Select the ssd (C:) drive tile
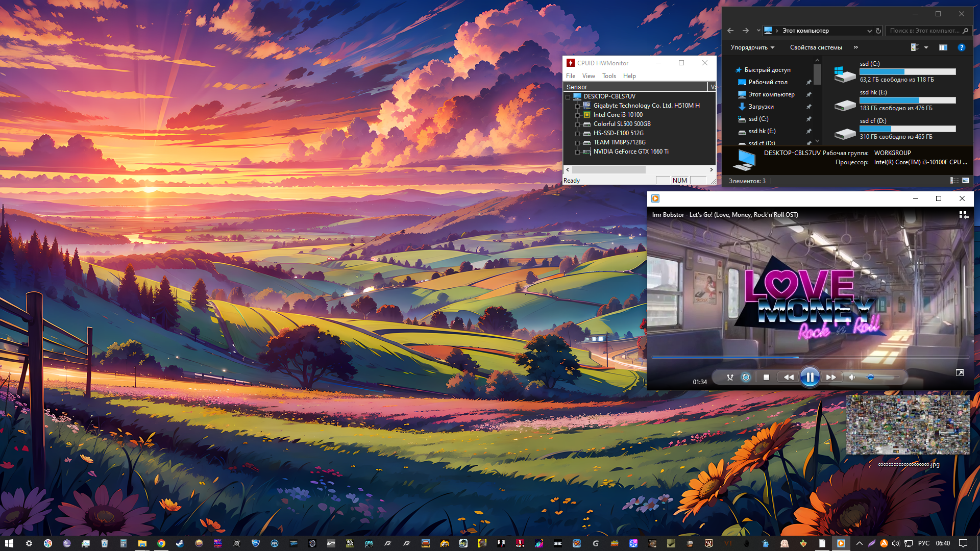Screen dimensions: 980x551 (895, 71)
